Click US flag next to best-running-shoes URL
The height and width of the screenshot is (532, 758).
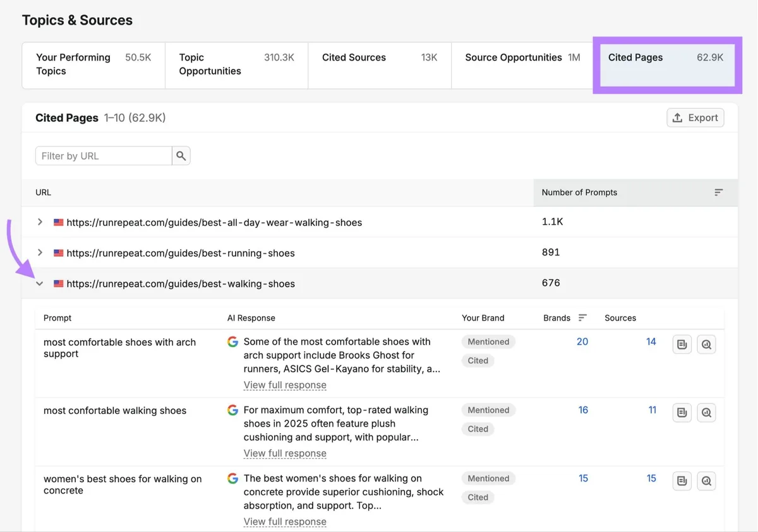(59, 253)
